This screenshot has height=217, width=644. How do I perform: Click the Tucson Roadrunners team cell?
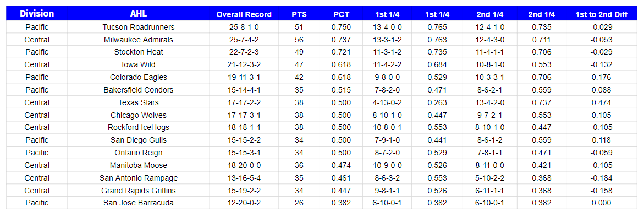139,27
